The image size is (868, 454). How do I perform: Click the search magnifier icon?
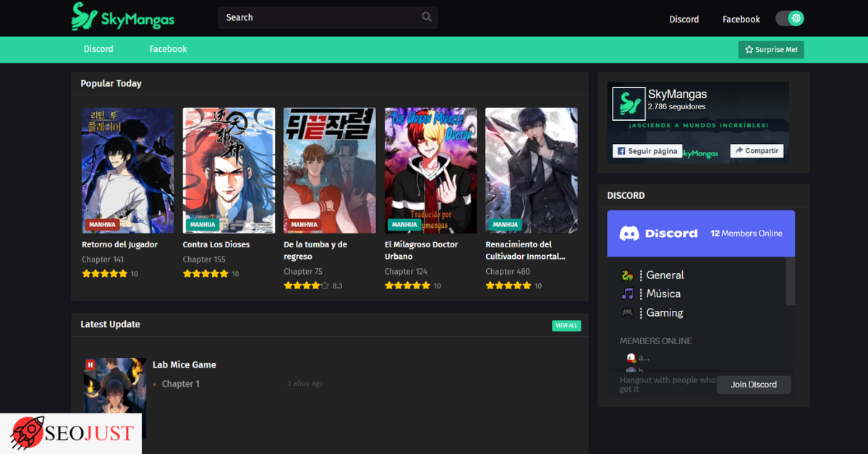coord(427,17)
